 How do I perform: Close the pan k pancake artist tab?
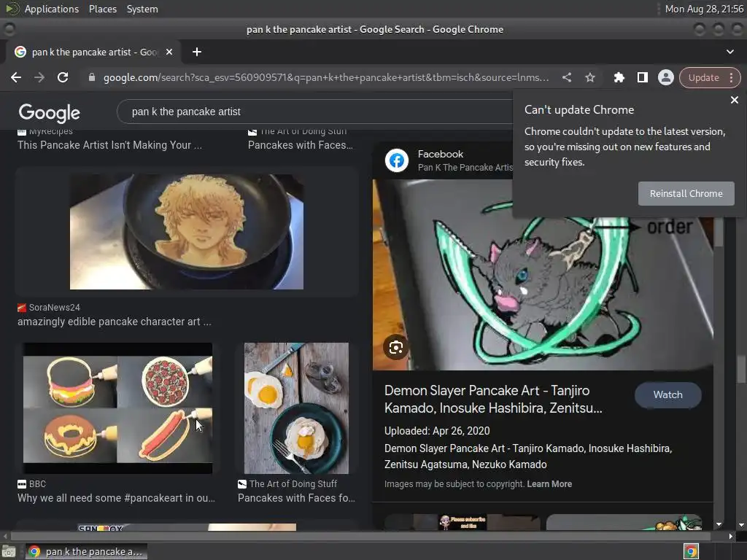pyautogui.click(x=169, y=52)
